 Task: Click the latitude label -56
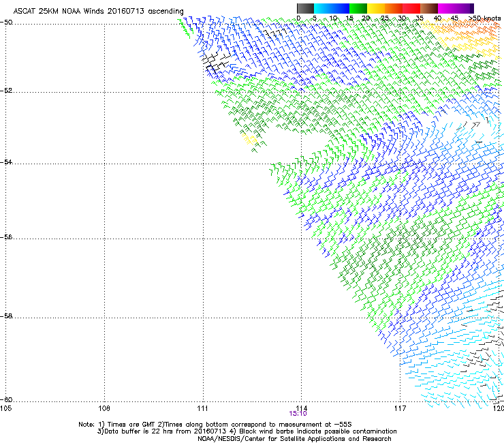pos(6,237)
